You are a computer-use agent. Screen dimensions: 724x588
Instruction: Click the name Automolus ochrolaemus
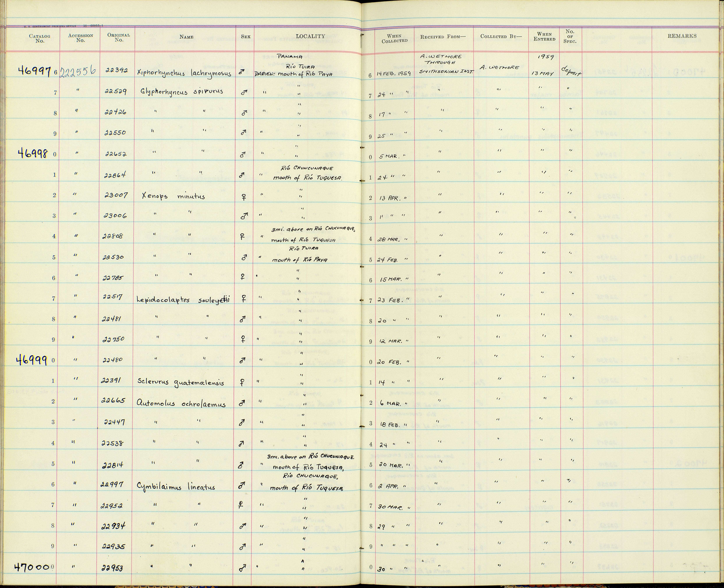181,404
